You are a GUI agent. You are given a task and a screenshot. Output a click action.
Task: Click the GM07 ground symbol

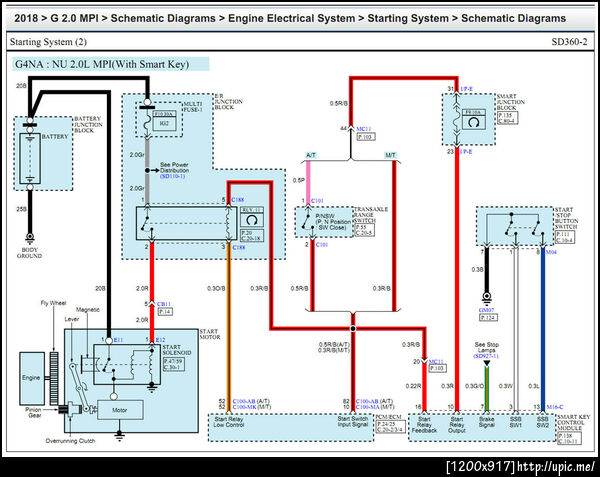(486, 298)
